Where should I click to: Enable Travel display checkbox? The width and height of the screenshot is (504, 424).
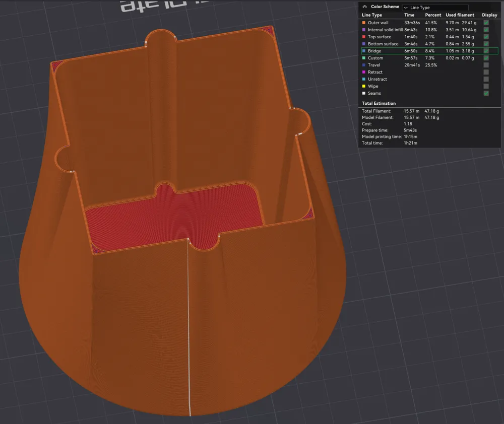click(486, 65)
